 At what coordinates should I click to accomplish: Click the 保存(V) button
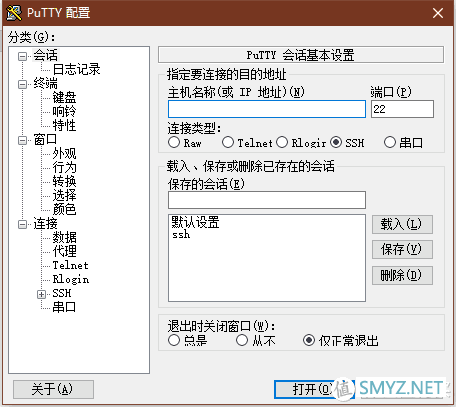[402, 249]
